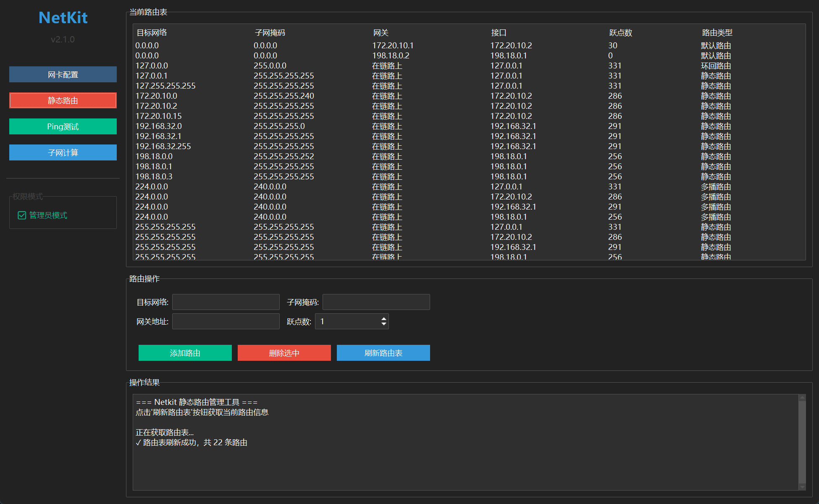Decrease the 跃点数 with the down arrow
Viewport: 819px width, 504px height.
point(383,324)
